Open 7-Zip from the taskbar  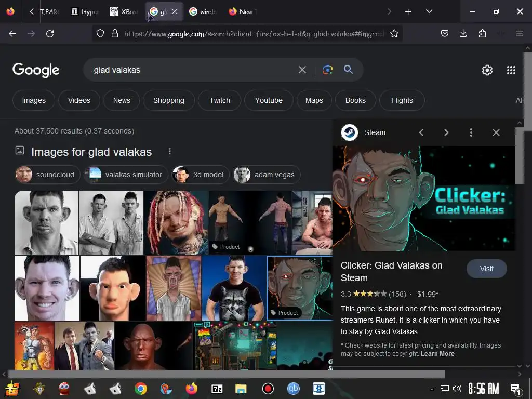[x=217, y=389]
